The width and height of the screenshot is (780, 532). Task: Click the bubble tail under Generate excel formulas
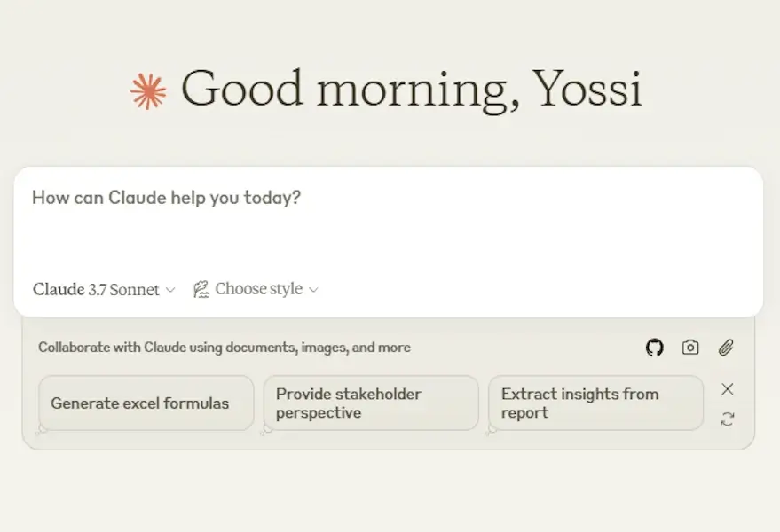[x=42, y=431]
